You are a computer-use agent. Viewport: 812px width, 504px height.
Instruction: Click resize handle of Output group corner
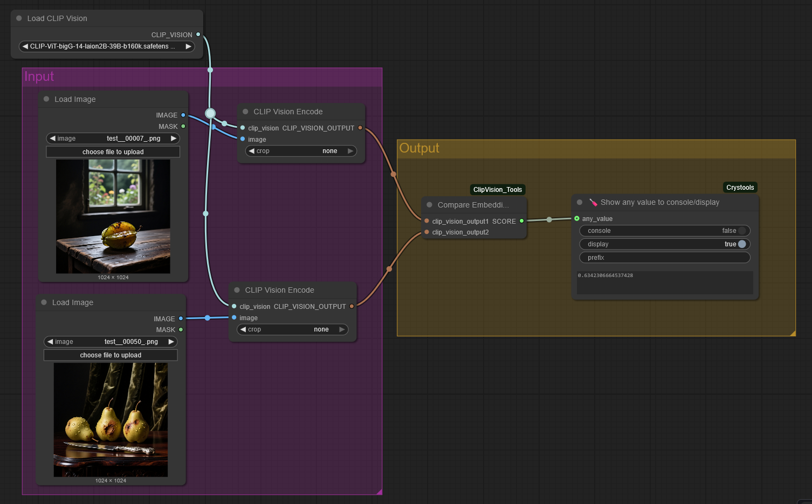[793, 333]
